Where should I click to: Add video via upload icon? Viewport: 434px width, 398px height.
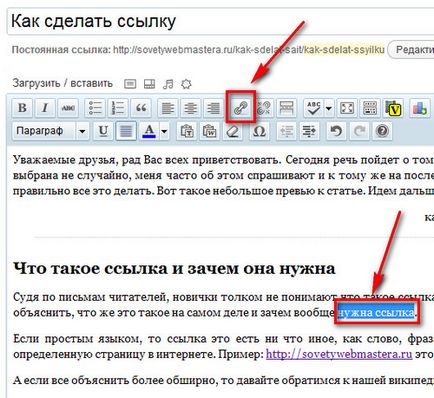tap(149, 84)
